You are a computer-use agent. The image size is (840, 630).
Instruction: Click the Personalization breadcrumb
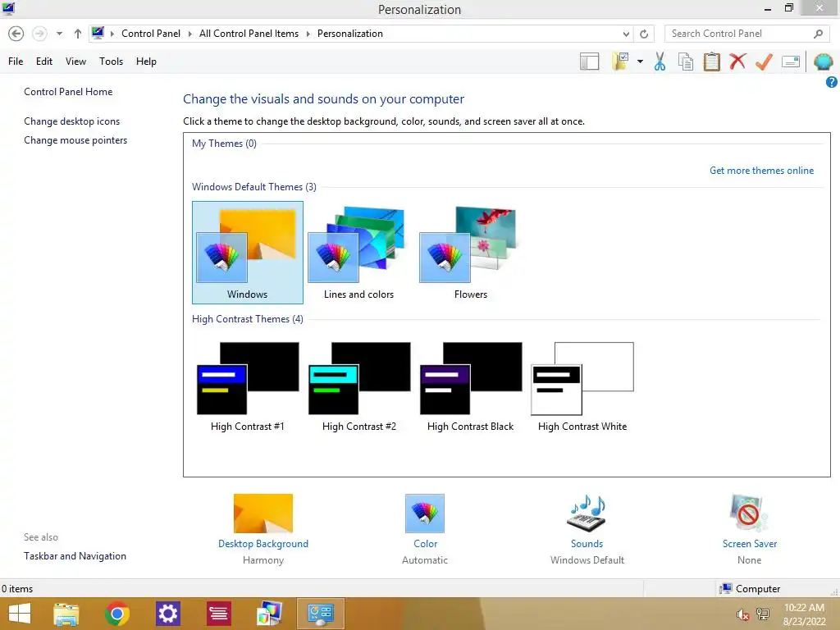click(349, 34)
